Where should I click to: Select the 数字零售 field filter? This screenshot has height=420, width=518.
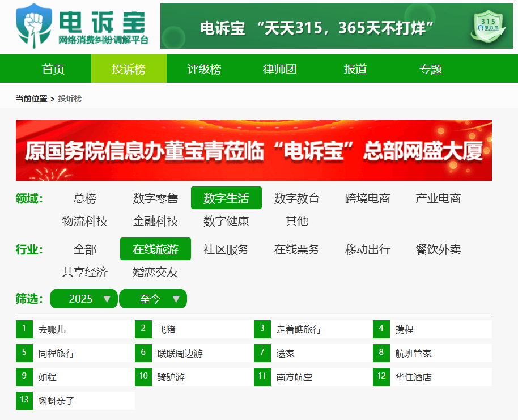(x=155, y=198)
